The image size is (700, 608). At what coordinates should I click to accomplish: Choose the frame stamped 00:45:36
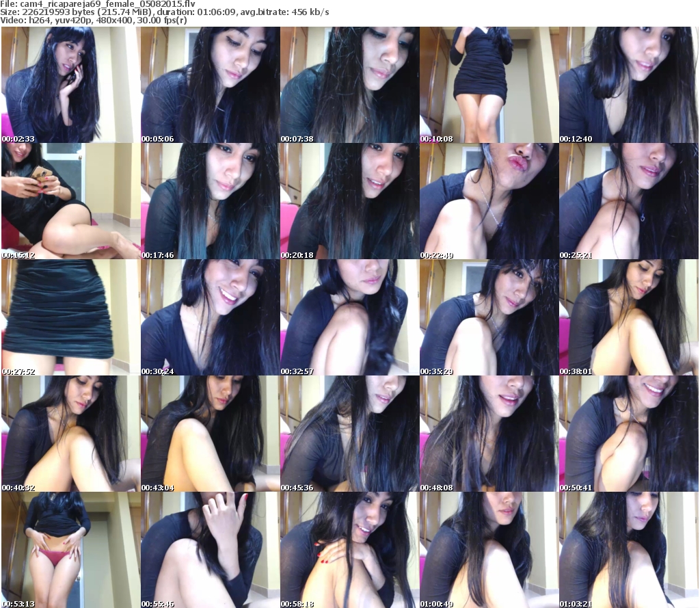pos(349,434)
